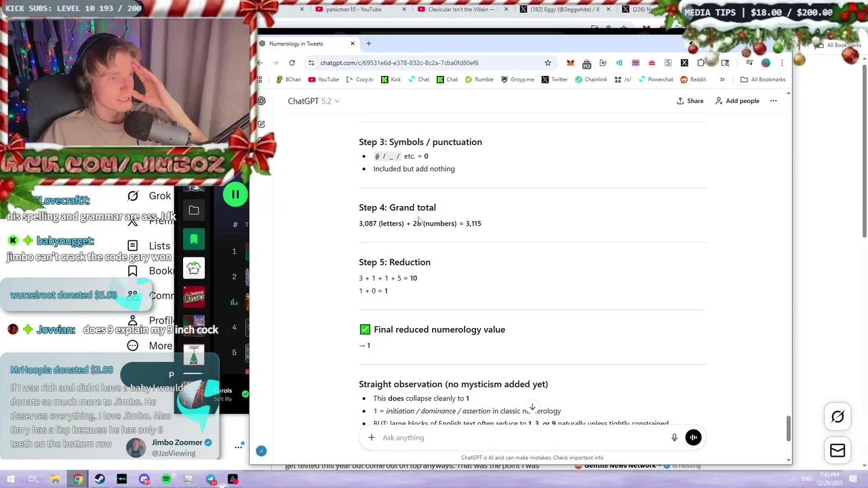This screenshot has width=868, height=488.
Task: Jump to bottom with the down arrow
Action: point(532,408)
